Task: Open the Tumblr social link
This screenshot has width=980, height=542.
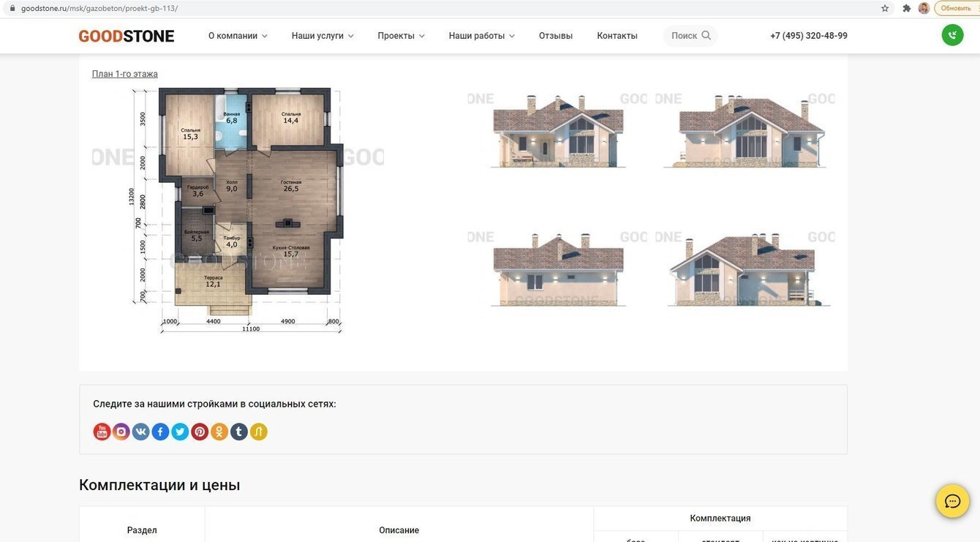Action: pos(239,432)
